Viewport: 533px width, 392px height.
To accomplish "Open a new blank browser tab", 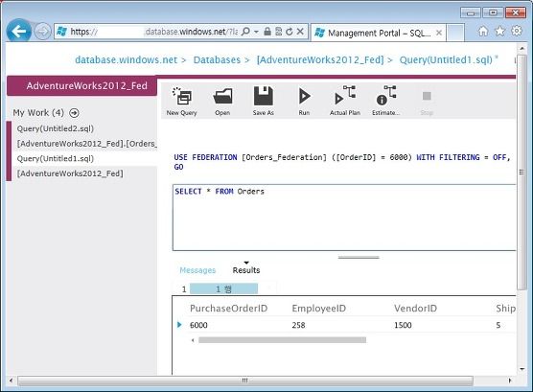I will [455, 33].
